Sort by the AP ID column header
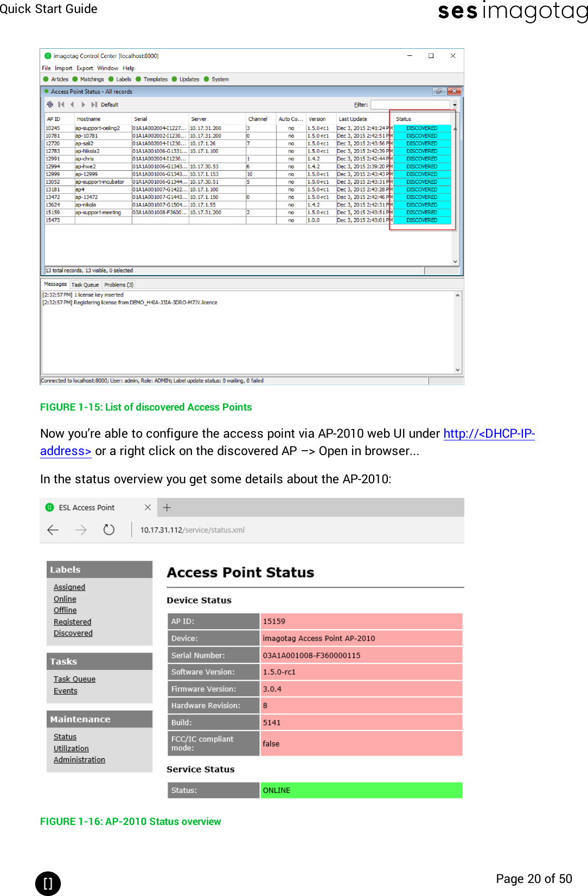This screenshot has width=588, height=896. [60, 119]
